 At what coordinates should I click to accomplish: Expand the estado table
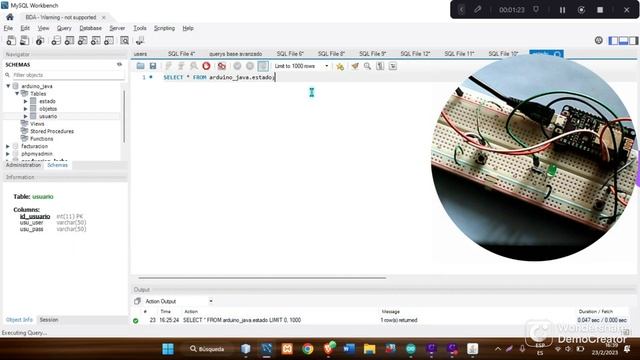coord(26,101)
